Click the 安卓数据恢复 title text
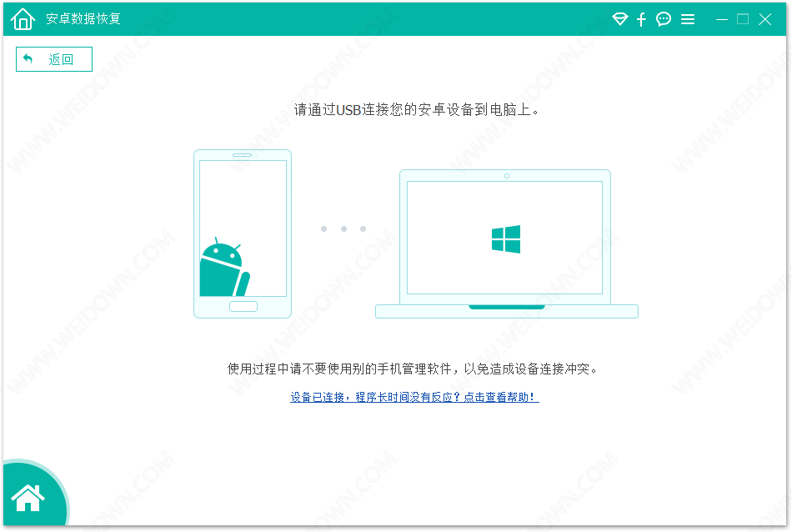 (83, 18)
